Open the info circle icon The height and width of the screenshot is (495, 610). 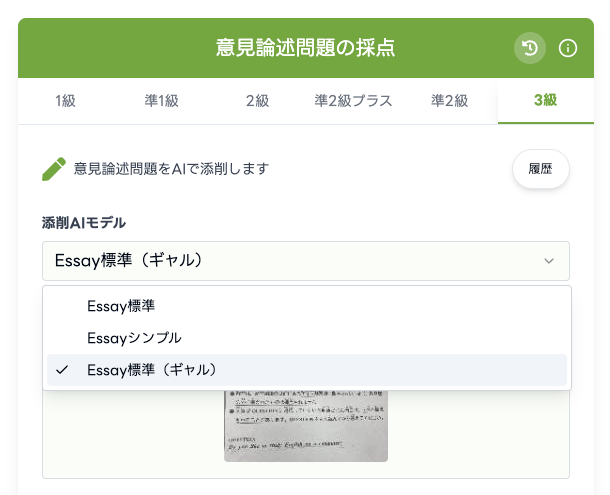coord(568,47)
